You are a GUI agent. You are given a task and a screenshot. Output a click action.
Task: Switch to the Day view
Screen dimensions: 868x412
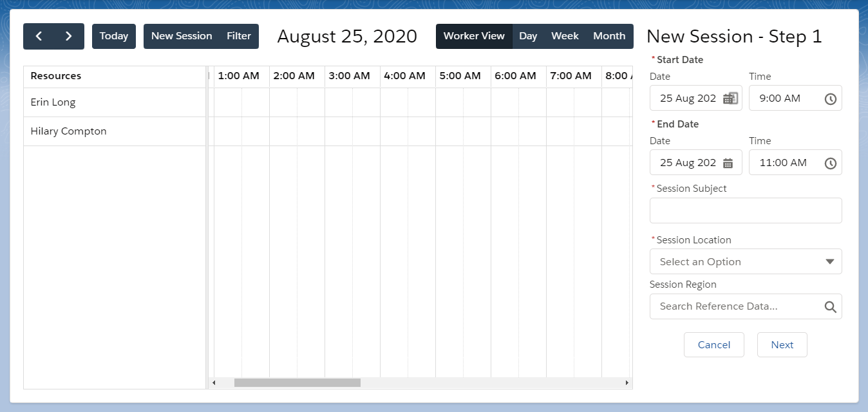point(528,36)
